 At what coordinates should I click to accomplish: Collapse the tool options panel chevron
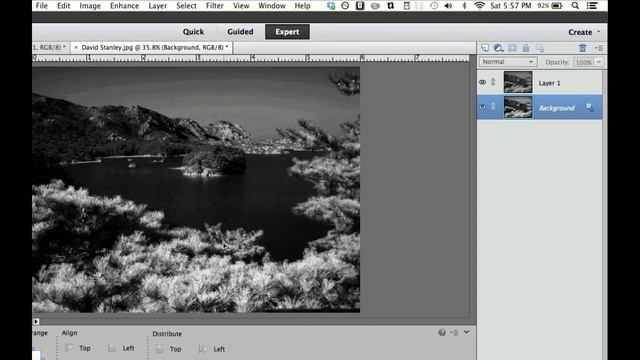point(467,332)
